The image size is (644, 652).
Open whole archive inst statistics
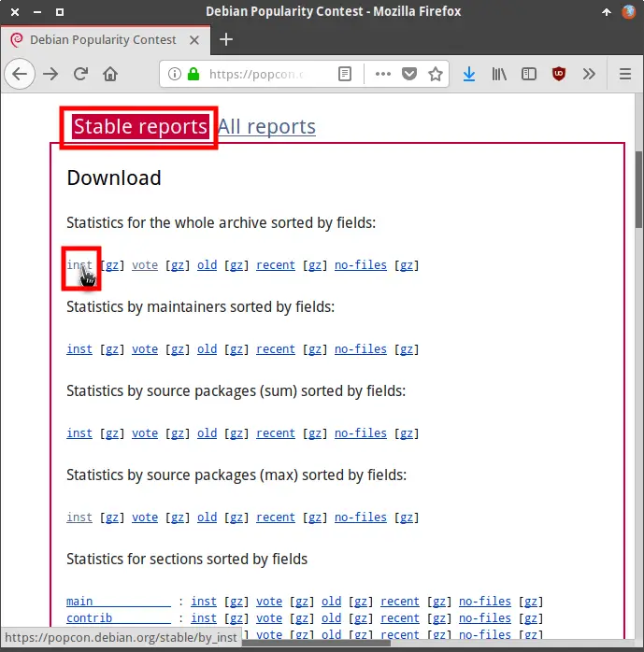tap(79, 265)
